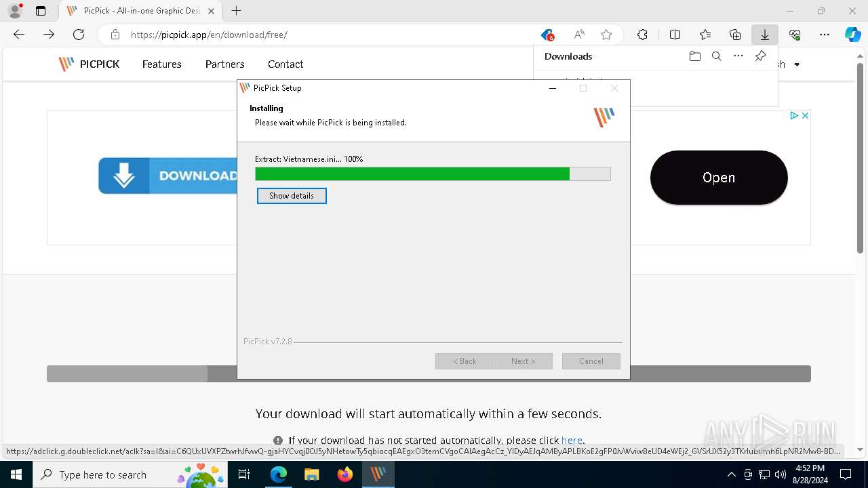View site information lock icon
Viewport: 868px width, 488px height.
(x=115, y=35)
